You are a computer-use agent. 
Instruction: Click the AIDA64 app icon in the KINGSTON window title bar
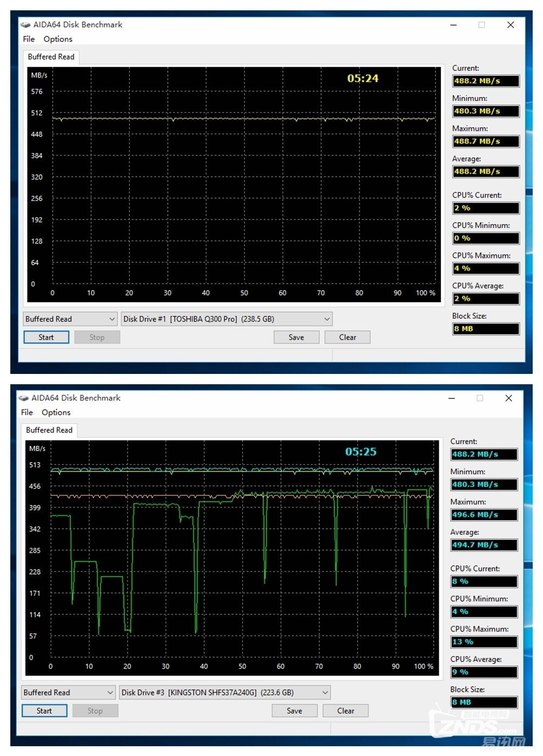click(23, 398)
